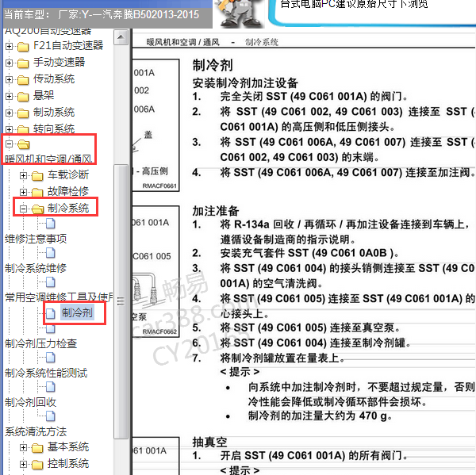The image size is (476, 475).
Task: Click the document icon above 制冷系统性能测试
Action: click(51, 358)
